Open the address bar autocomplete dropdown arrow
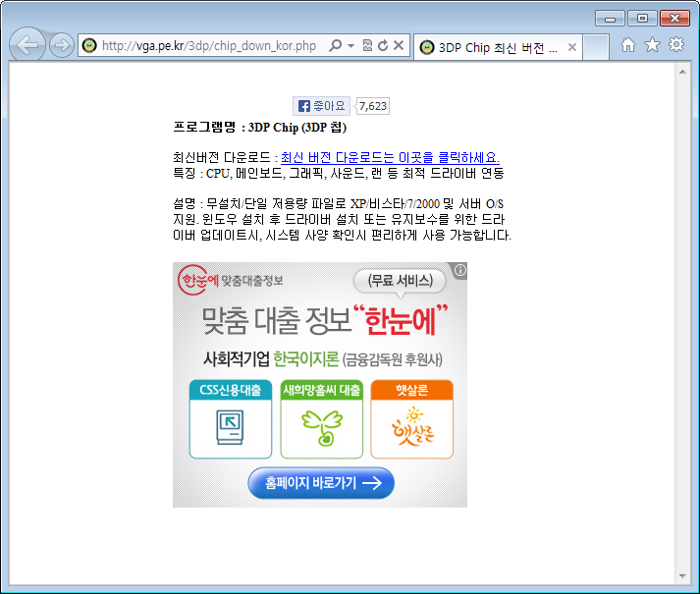This screenshot has height=594, width=700. (x=350, y=45)
